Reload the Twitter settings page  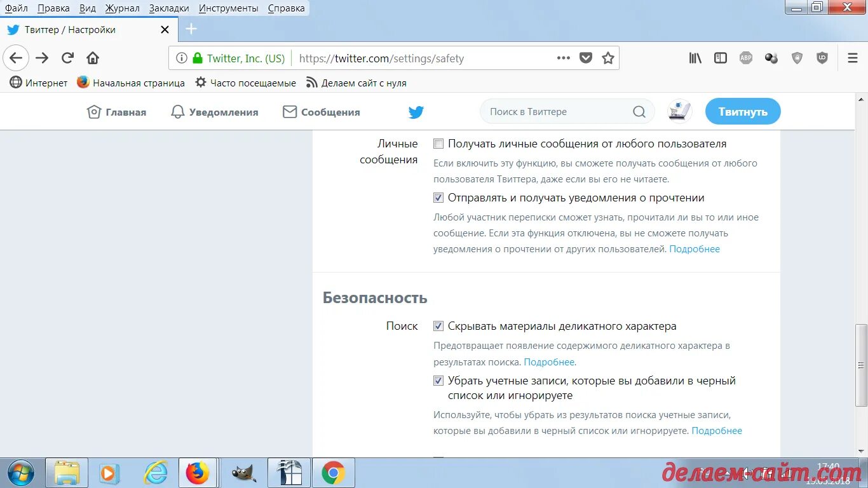click(67, 58)
